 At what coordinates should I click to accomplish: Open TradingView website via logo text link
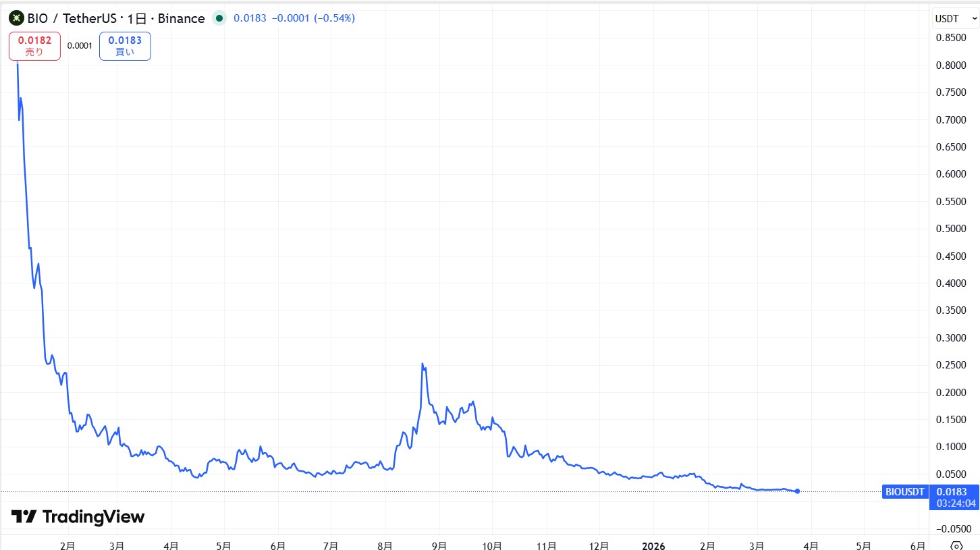[x=94, y=517]
